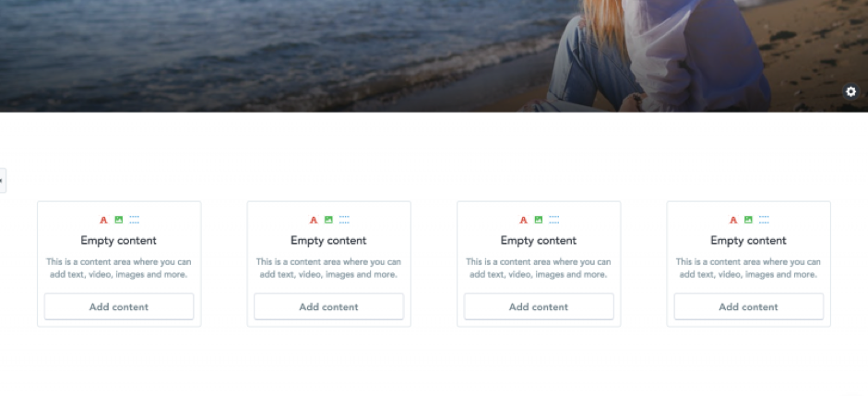Screen dimensions: 868x396
Task: Click red text icon in third card
Action: pyautogui.click(x=523, y=220)
